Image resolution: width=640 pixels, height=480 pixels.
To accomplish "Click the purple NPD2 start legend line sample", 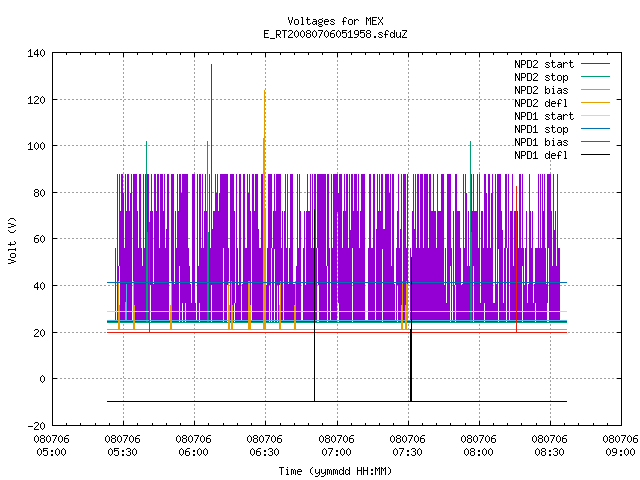I will [x=595, y=64].
